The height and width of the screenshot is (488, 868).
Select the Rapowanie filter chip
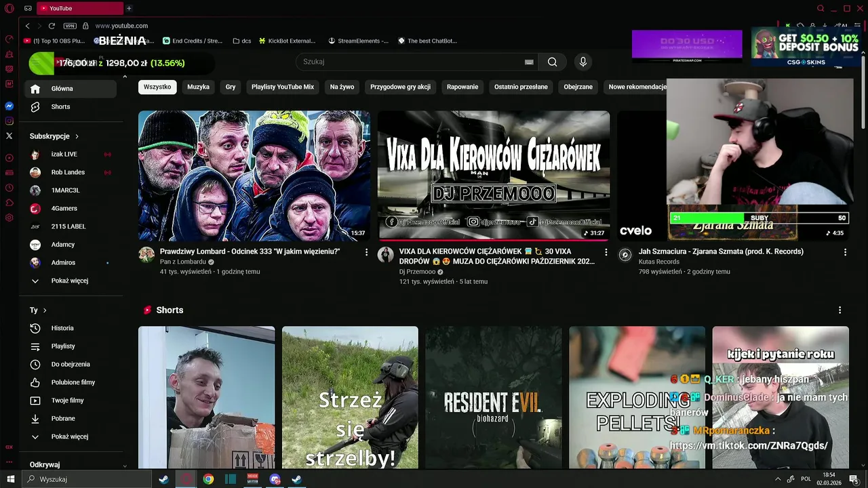[x=462, y=87]
